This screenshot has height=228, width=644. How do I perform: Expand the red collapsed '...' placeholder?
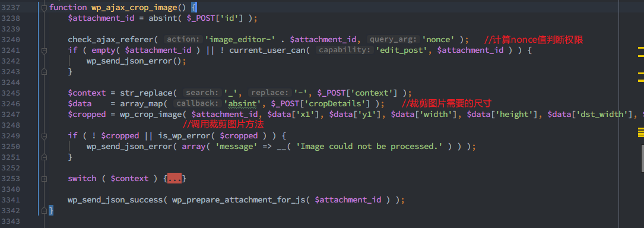point(175,179)
